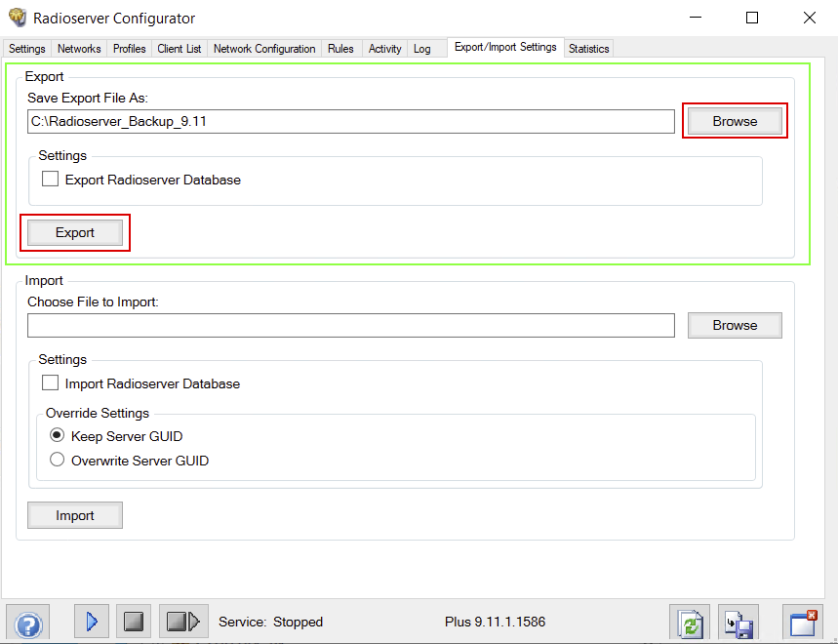This screenshot has width=838, height=644.
Task: Select the Export/Import Settings tab
Action: click(x=505, y=47)
